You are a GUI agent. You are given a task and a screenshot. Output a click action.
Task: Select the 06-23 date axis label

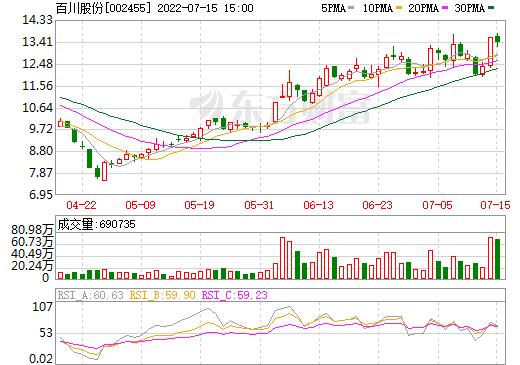(378, 205)
